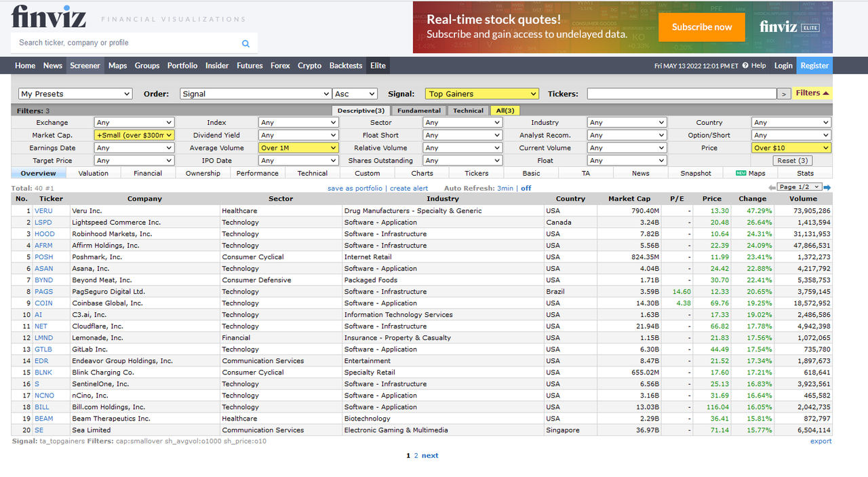
Task: Open the Elite menu item
Action: tap(378, 66)
